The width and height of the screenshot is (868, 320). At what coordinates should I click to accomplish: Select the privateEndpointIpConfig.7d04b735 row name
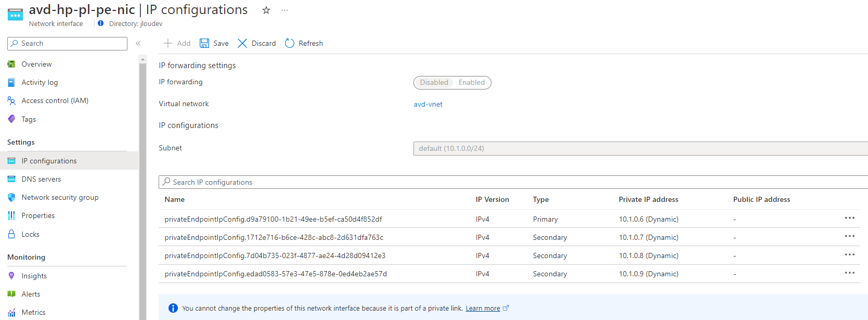pyautogui.click(x=275, y=255)
